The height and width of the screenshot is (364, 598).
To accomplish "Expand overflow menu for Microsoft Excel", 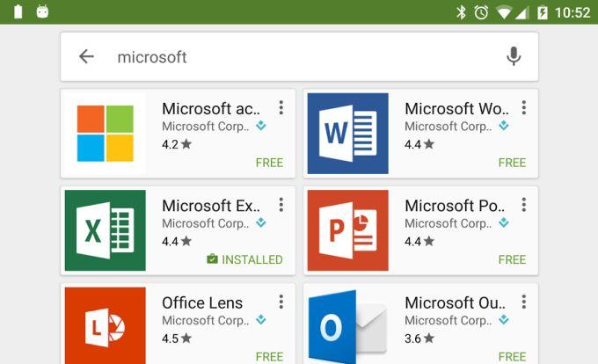I will coord(281,205).
